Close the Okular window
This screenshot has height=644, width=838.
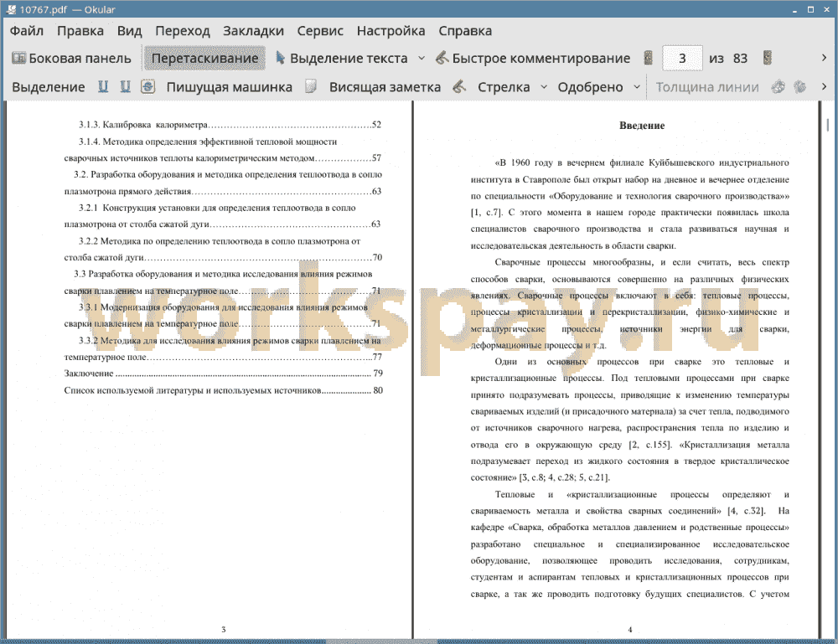[826, 9]
